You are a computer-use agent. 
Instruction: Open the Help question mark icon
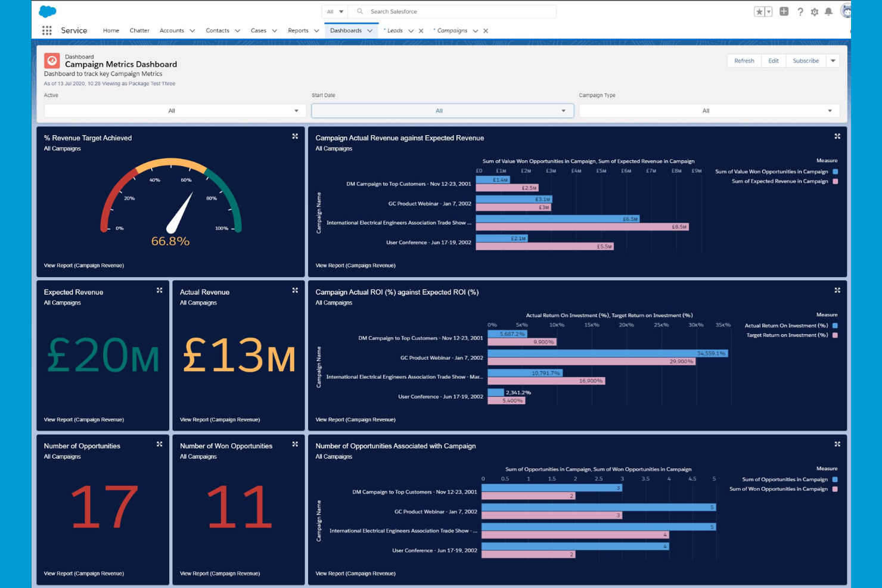click(x=800, y=11)
